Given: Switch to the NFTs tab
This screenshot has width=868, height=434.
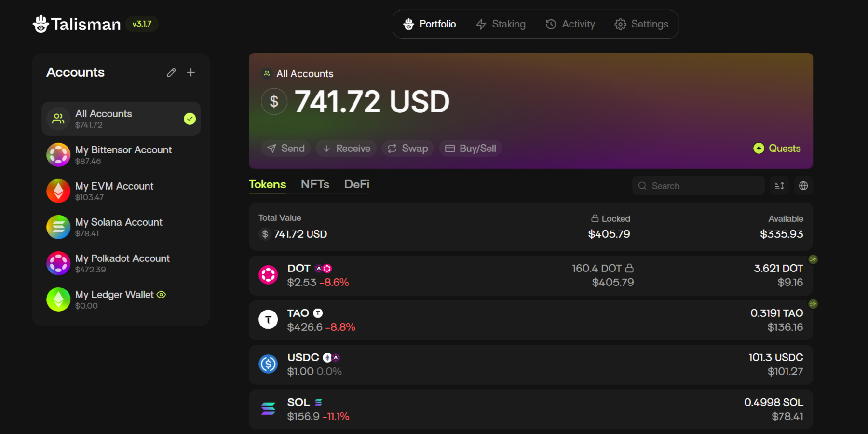Looking at the screenshot, I should 315,184.
